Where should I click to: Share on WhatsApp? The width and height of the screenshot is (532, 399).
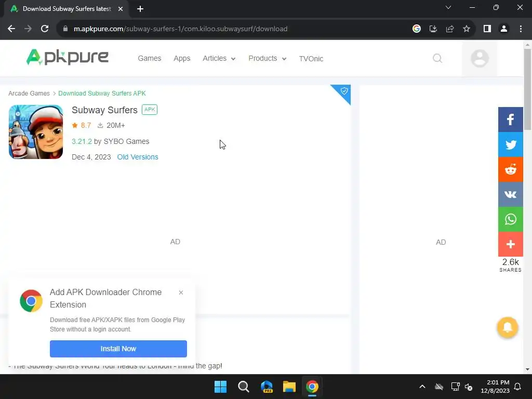(510, 219)
